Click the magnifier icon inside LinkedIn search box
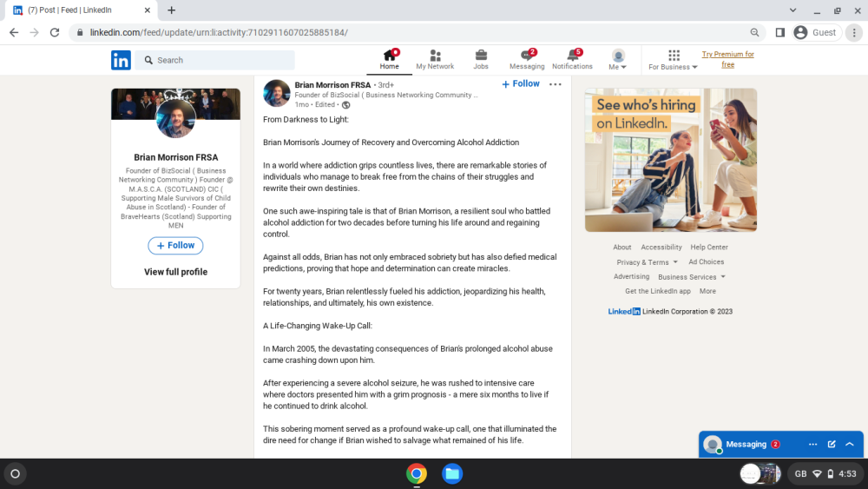 [x=148, y=60]
